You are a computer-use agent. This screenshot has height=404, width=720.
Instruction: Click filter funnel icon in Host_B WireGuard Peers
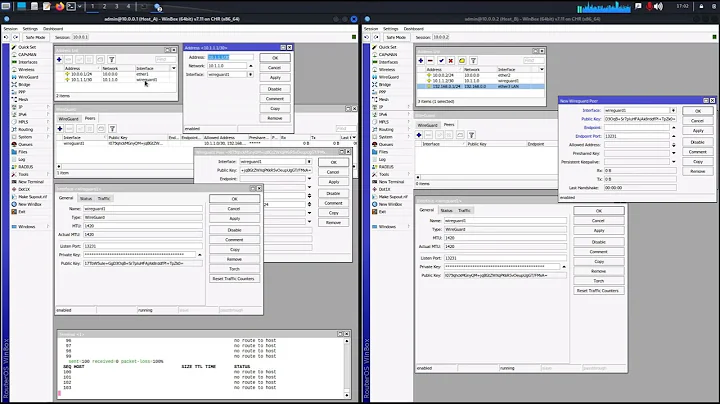click(471, 135)
